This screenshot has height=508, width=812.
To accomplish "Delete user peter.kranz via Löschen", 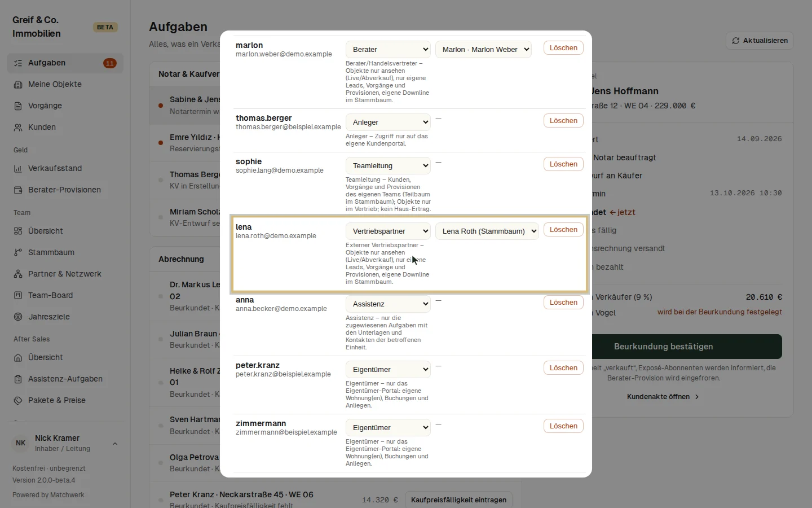I will [563, 368].
